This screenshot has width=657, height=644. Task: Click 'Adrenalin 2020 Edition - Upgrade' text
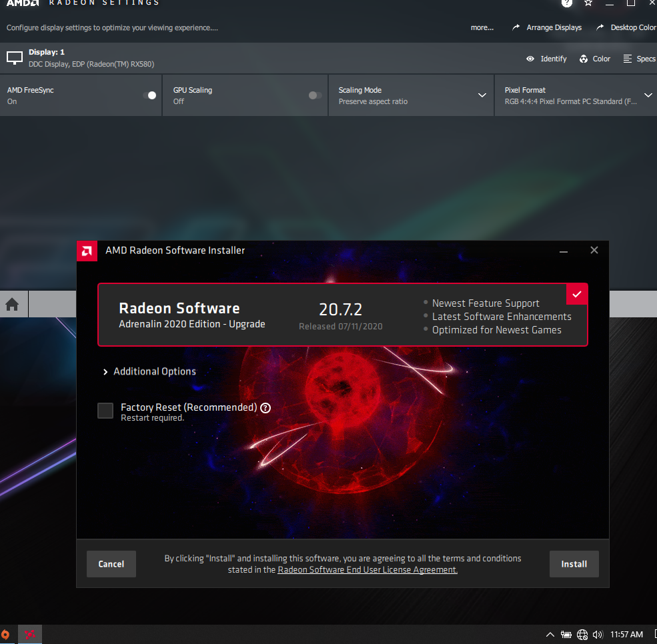click(192, 325)
